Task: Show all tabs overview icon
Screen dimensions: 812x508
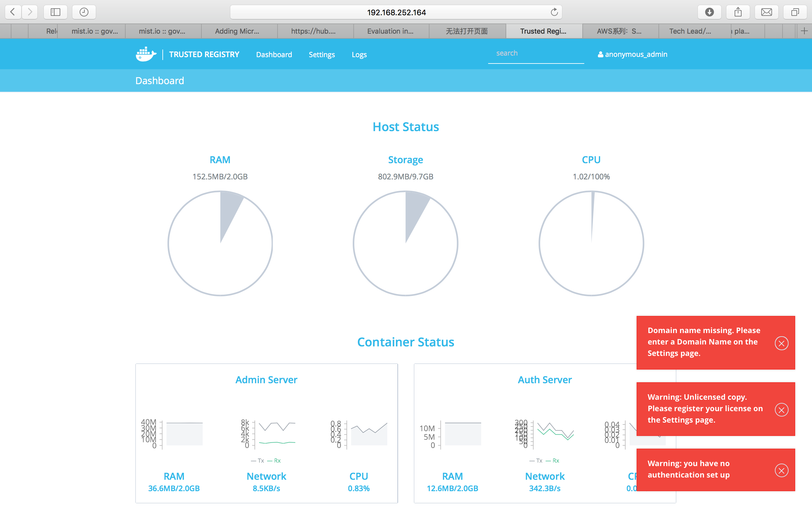Action: pos(795,12)
